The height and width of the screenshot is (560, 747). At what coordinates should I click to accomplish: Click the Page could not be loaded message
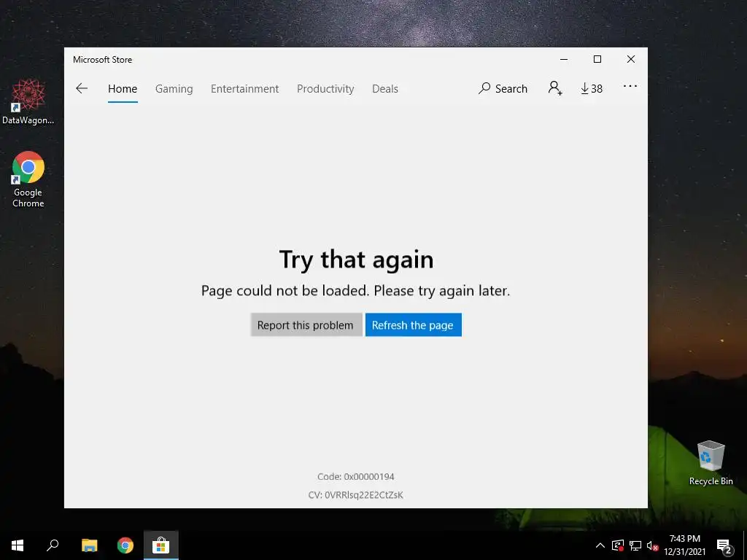click(355, 290)
